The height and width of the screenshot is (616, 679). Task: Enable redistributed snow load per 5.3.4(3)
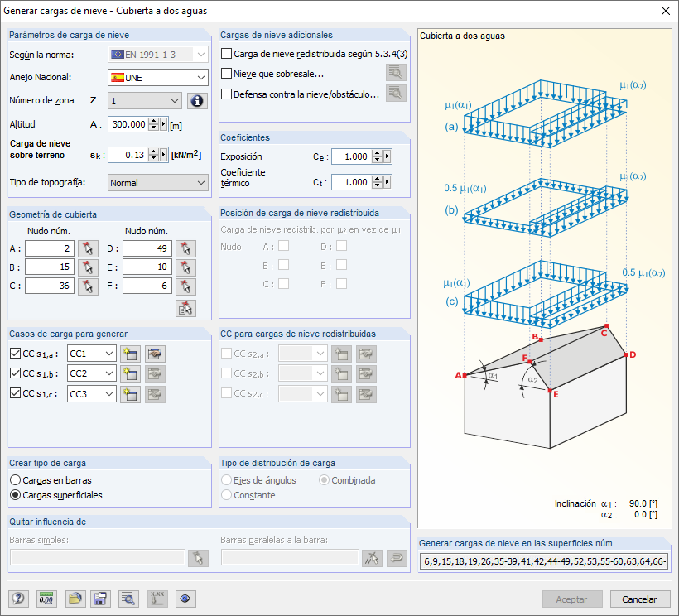click(227, 54)
